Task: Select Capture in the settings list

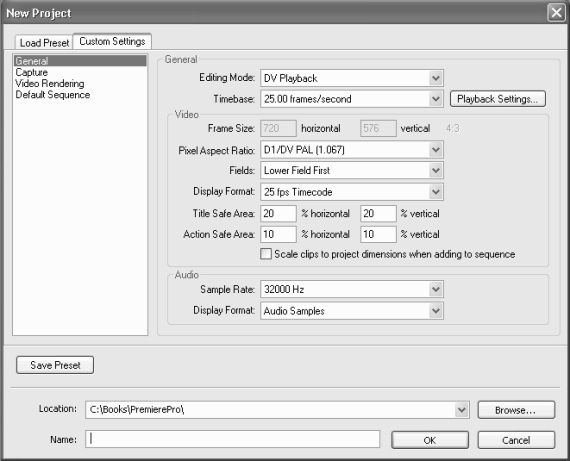Action: [32, 72]
